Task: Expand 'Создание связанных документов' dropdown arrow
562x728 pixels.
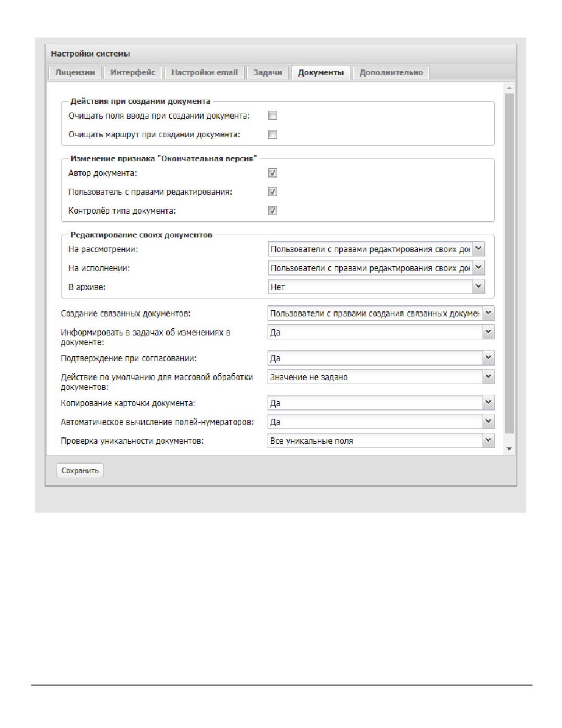Action: click(489, 314)
